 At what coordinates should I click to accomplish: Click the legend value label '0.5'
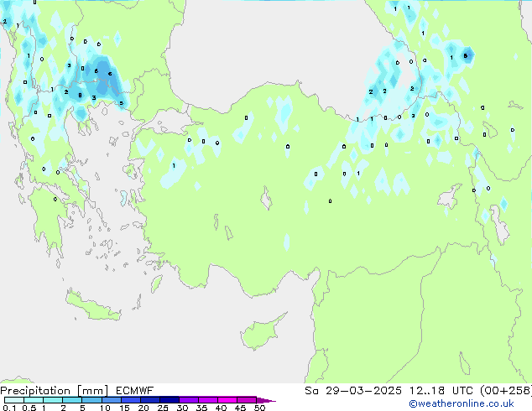click(x=29, y=408)
